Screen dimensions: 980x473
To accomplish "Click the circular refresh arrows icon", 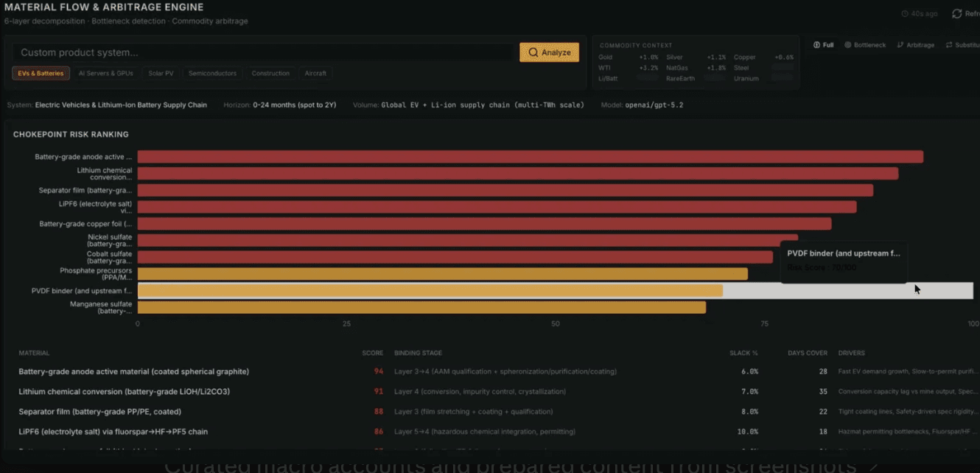I will (959, 13).
